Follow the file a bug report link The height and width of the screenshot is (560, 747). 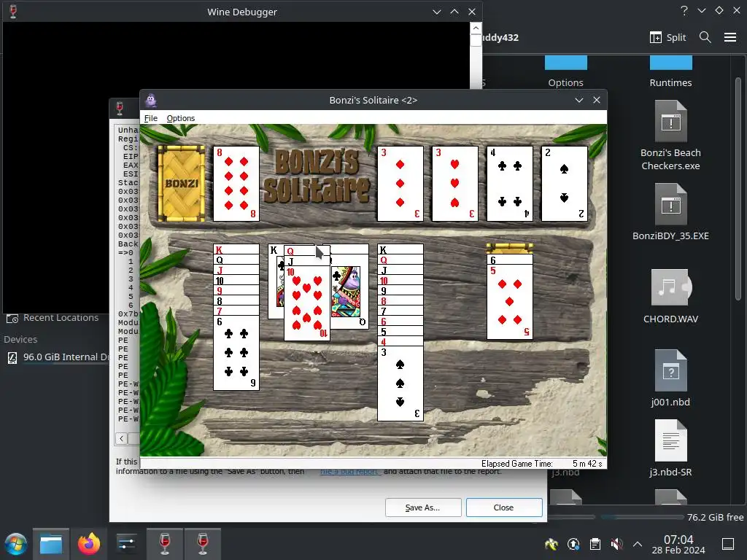click(350, 472)
